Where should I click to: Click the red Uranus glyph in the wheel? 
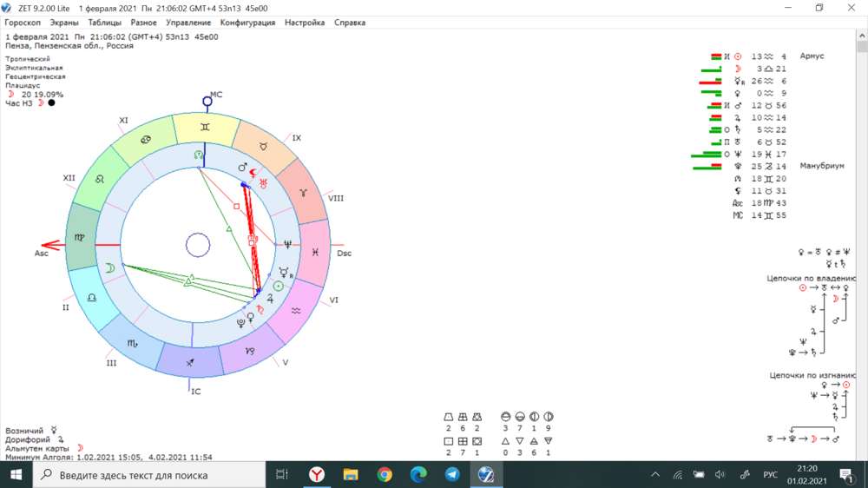(x=264, y=183)
